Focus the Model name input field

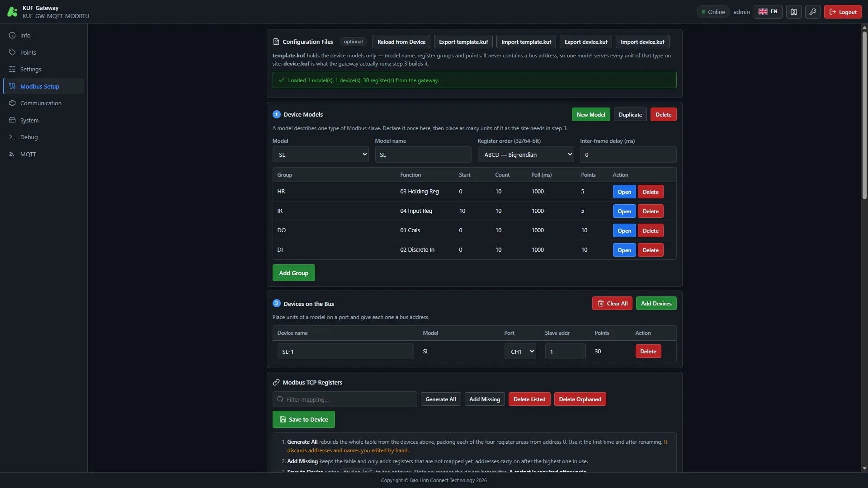[423, 155]
